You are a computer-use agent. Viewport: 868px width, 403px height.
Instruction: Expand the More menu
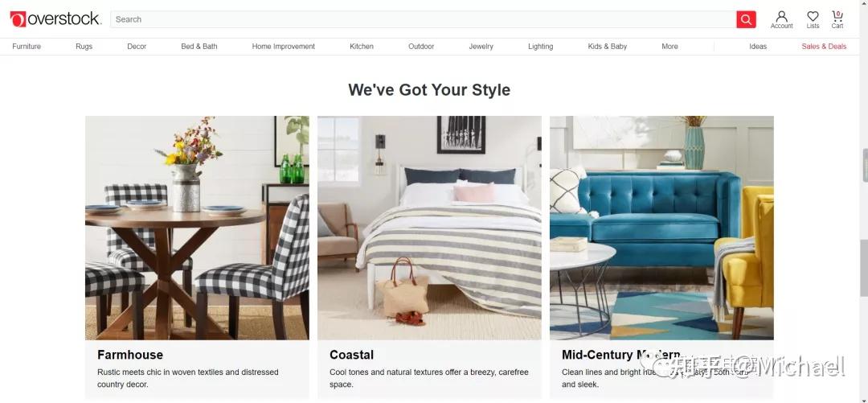click(669, 47)
